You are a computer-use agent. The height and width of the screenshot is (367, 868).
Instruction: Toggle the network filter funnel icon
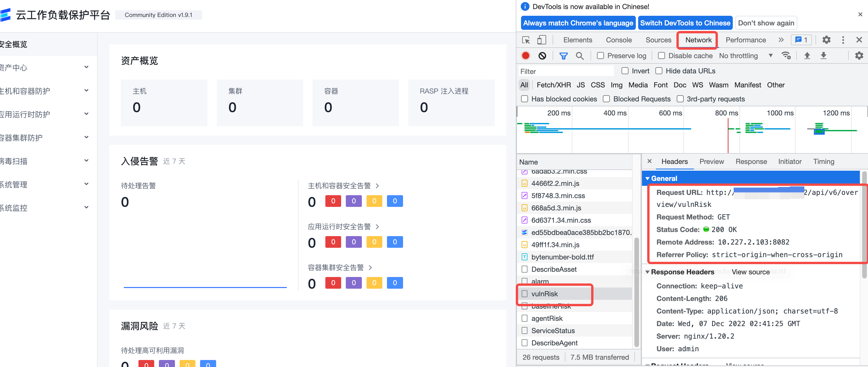pos(564,56)
